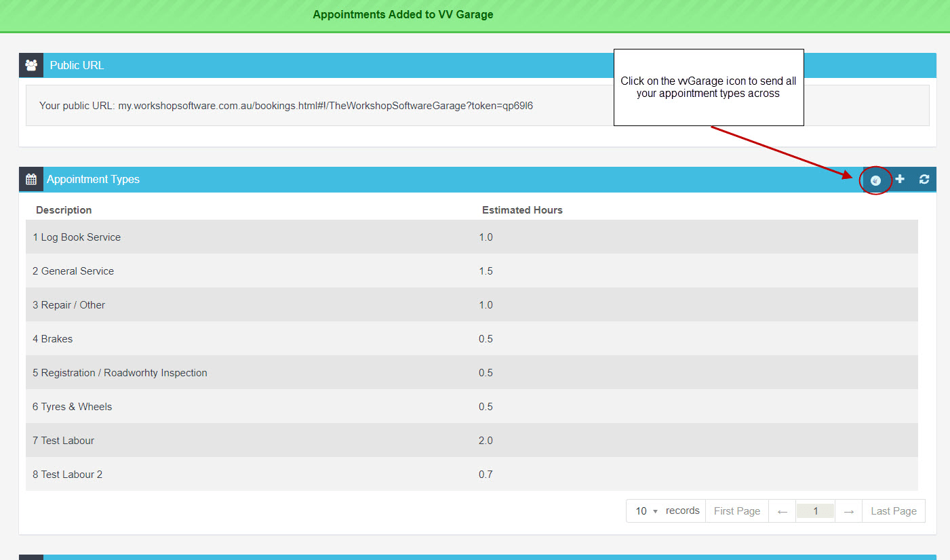
Task: Select the '4 Brakes' row
Action: [472, 338]
